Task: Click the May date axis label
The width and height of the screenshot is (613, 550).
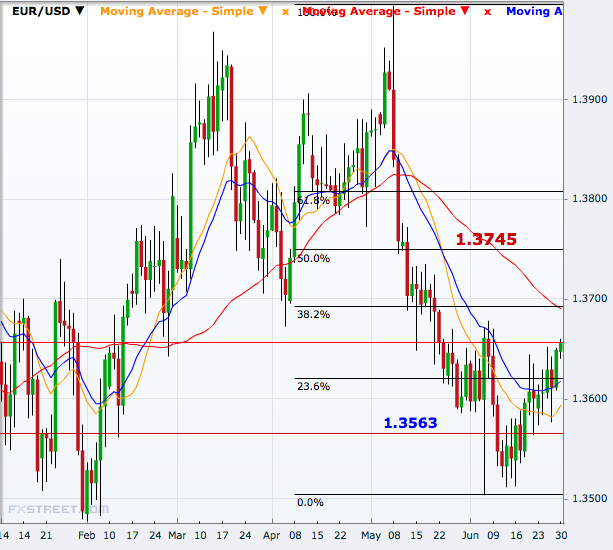Action: [x=371, y=536]
